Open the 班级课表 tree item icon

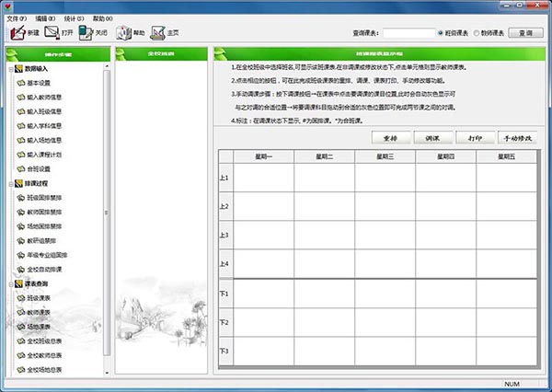[x=21, y=298]
